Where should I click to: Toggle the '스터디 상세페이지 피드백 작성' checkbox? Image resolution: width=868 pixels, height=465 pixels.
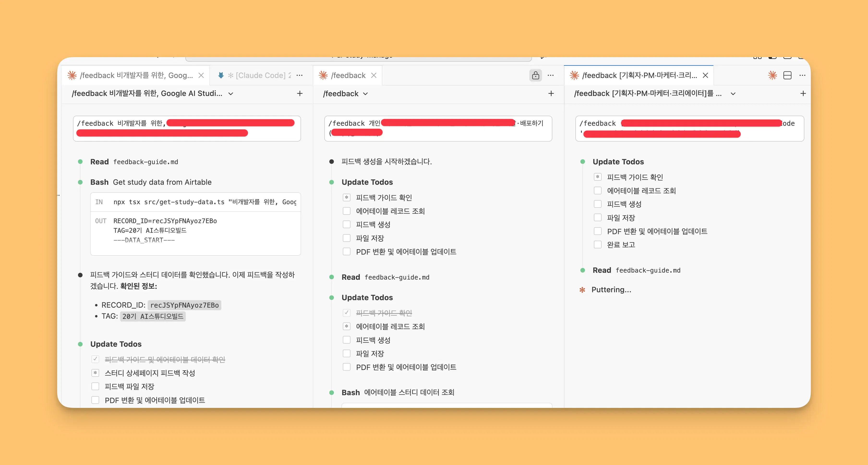pos(95,373)
